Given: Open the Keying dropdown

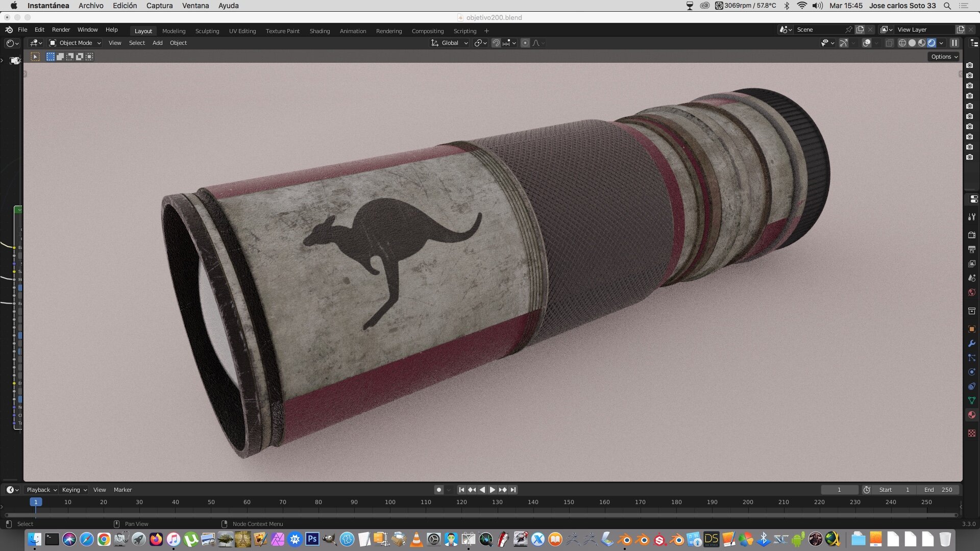Looking at the screenshot, I should [75, 490].
